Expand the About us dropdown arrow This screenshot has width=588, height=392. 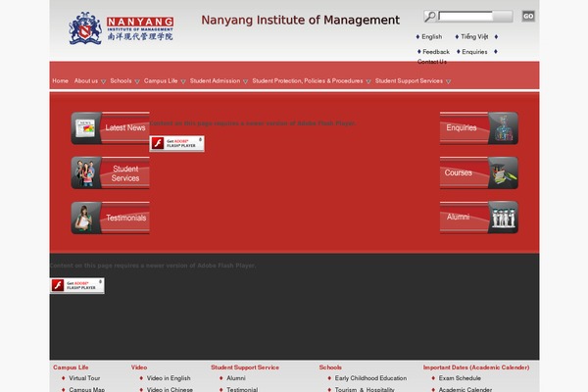(104, 81)
